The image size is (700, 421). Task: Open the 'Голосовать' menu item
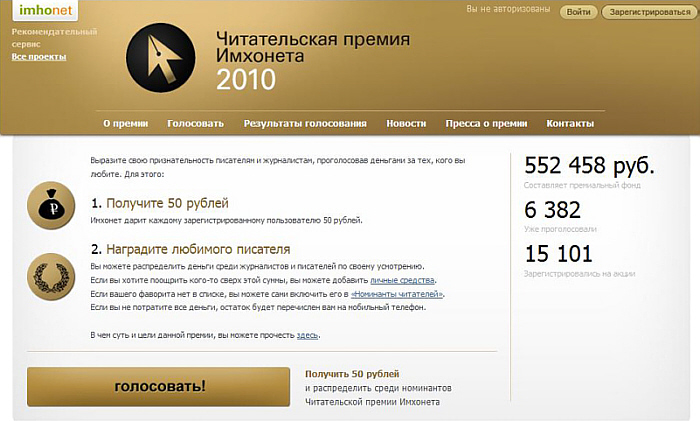click(x=196, y=124)
